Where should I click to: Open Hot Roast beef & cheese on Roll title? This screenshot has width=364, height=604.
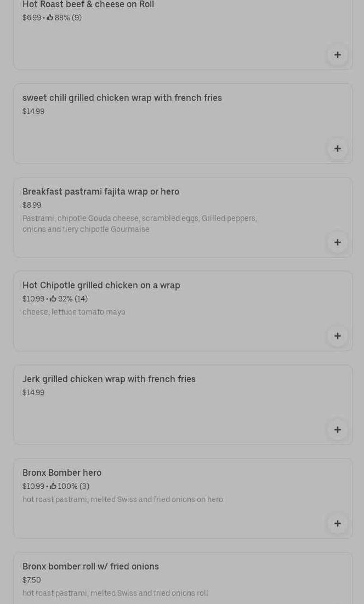click(x=88, y=5)
